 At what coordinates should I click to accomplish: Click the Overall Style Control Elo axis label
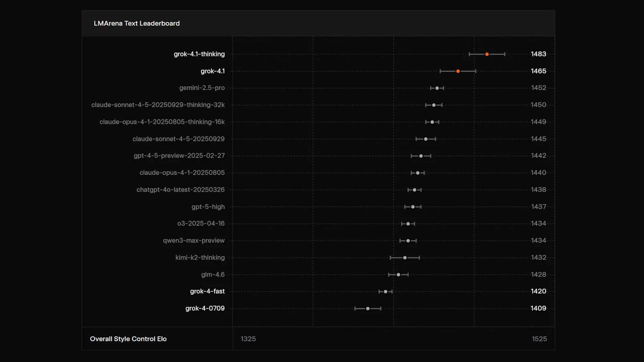tap(128, 339)
